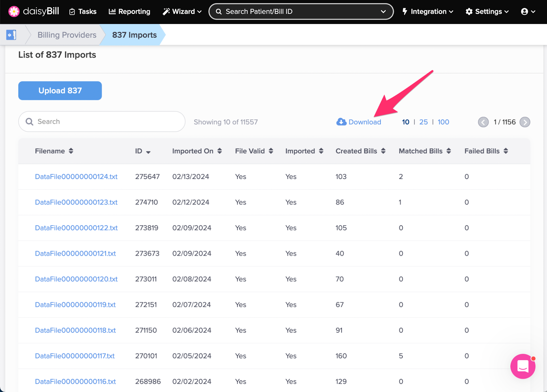Open the chat support bubble
547x392 pixels.
click(x=523, y=366)
